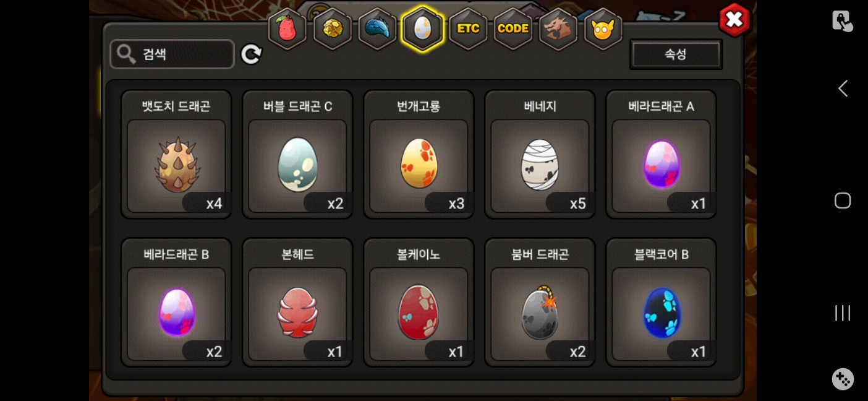The width and height of the screenshot is (868, 401).
Task: Select the brown dragon head tab
Action: pos(558,28)
